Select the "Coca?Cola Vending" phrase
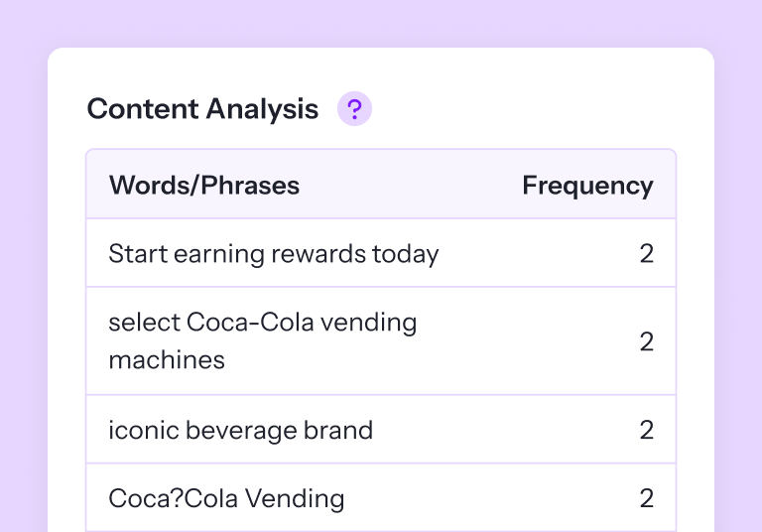 coord(225,498)
